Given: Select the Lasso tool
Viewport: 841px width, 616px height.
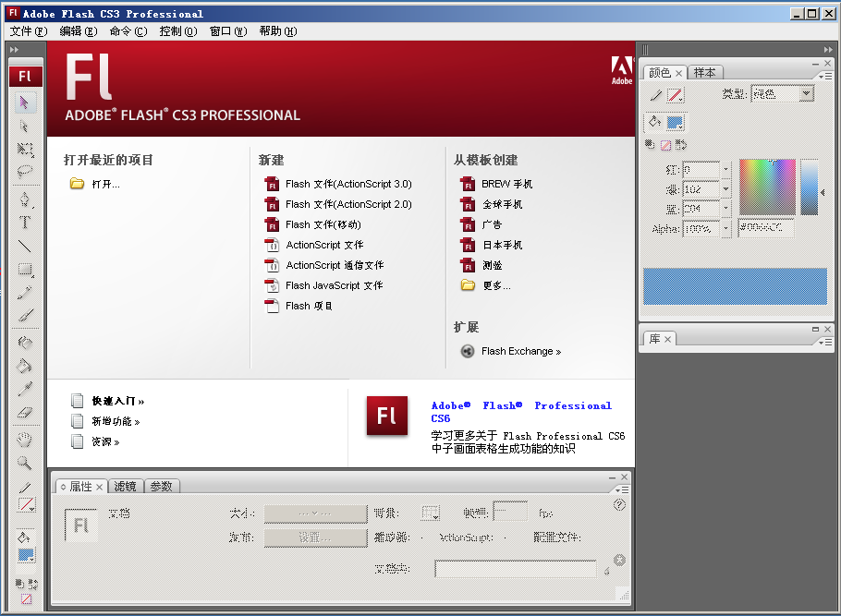Looking at the screenshot, I should (25, 172).
